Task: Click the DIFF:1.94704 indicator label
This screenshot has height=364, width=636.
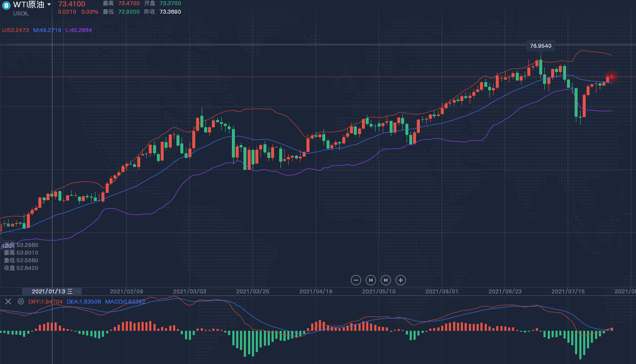Action: point(45,302)
